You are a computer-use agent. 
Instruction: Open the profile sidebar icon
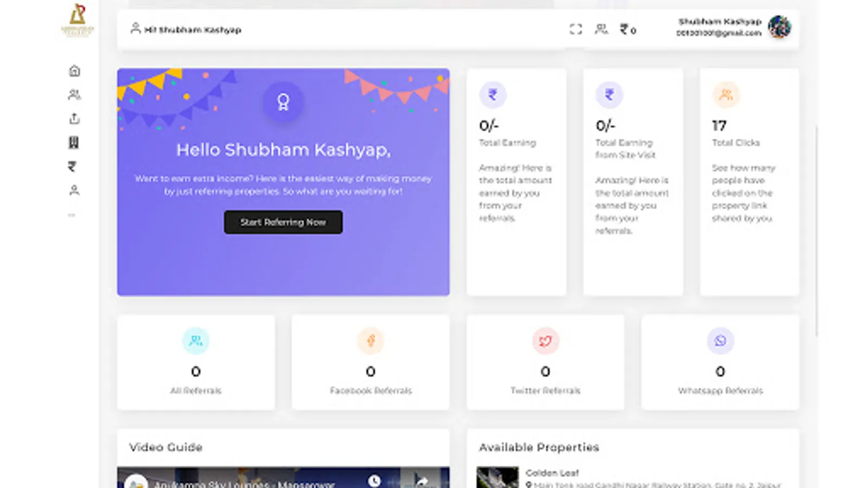coord(74,190)
